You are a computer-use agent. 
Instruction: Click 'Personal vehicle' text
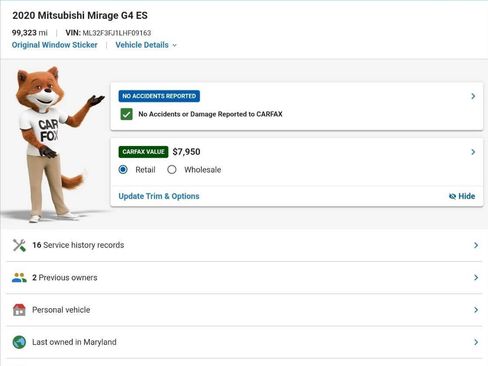point(61,310)
